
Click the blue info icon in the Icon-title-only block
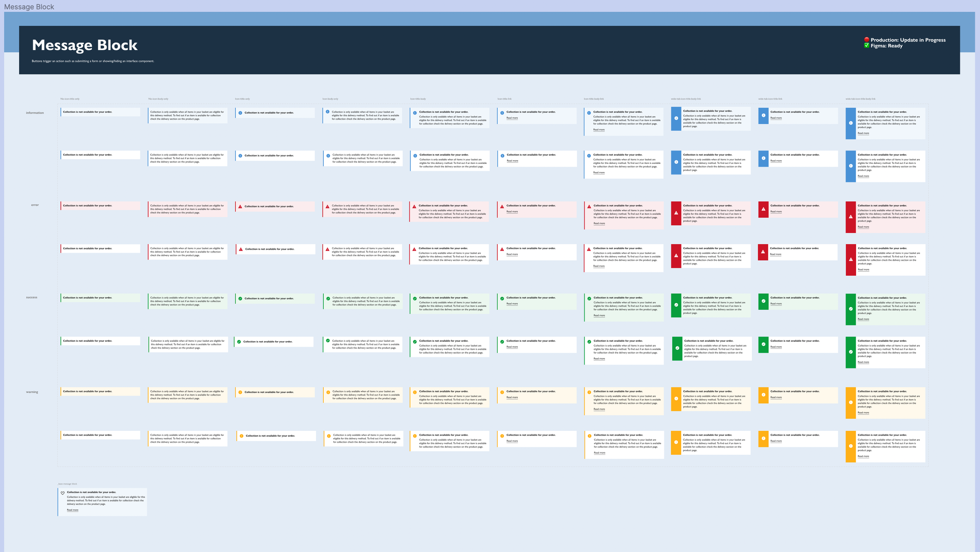(x=240, y=113)
